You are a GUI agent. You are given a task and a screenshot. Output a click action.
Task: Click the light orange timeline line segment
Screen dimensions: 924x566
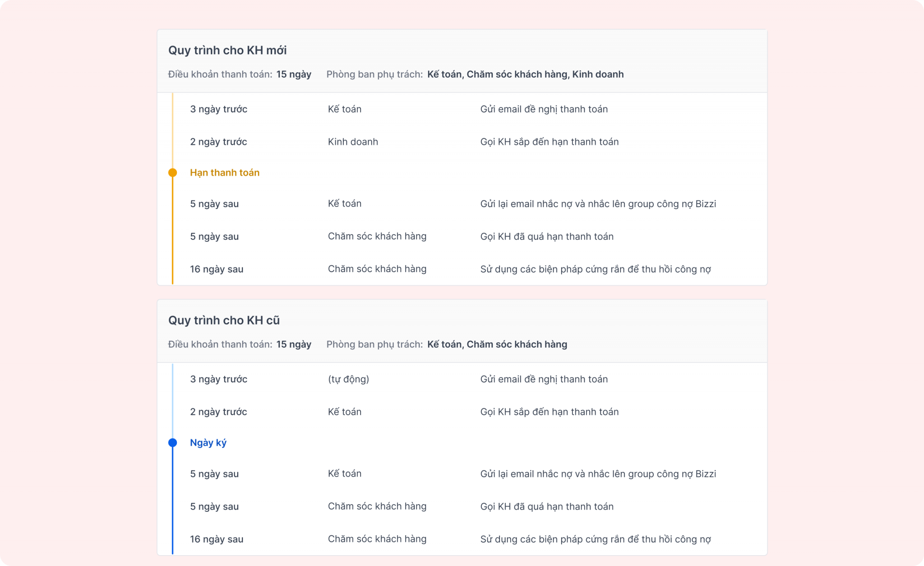tap(172, 130)
